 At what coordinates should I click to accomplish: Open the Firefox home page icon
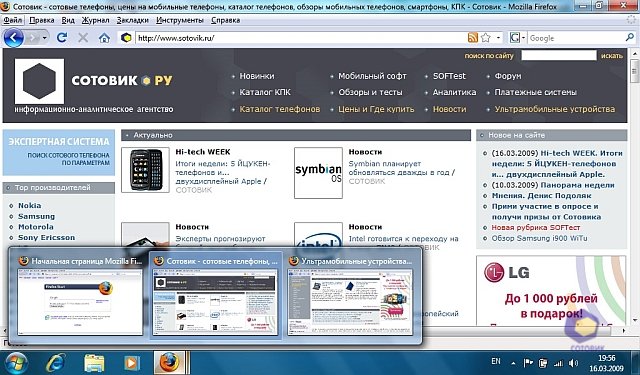tap(104, 38)
